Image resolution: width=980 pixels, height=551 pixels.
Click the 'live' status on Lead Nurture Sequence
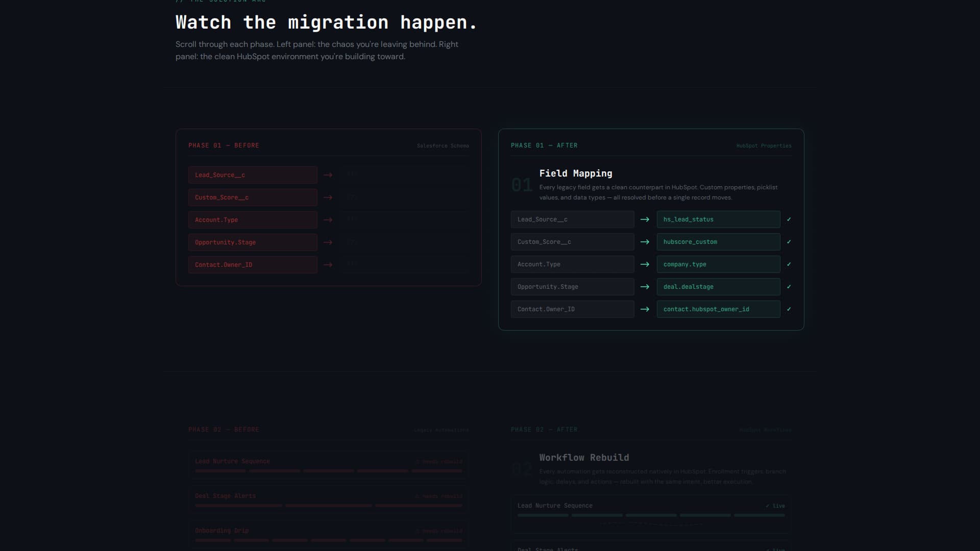775,506
